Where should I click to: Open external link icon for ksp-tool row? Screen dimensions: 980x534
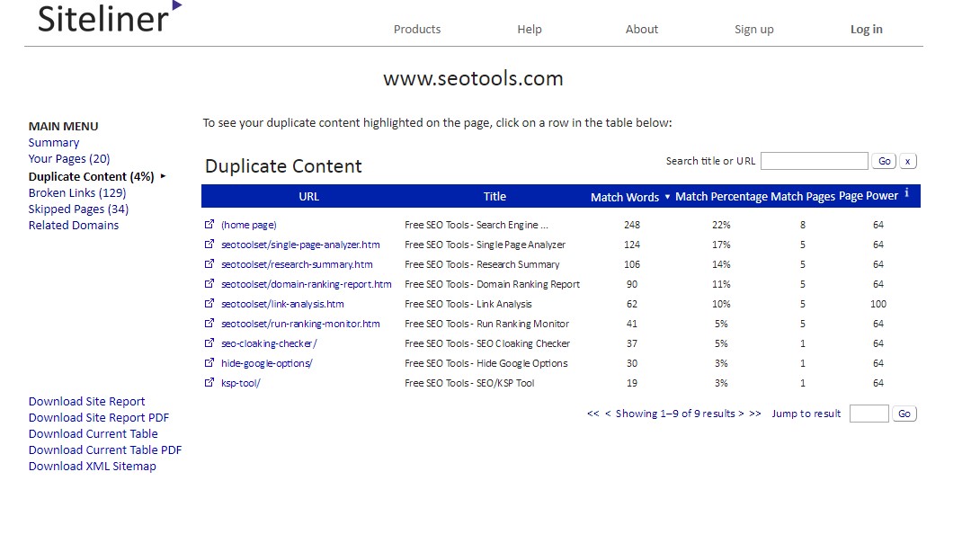(209, 383)
